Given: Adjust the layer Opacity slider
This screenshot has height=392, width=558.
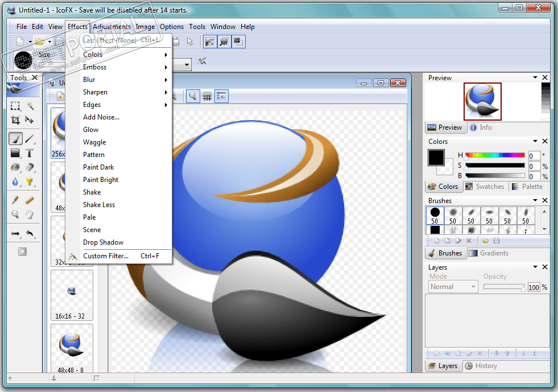Looking at the screenshot, I should [504, 287].
